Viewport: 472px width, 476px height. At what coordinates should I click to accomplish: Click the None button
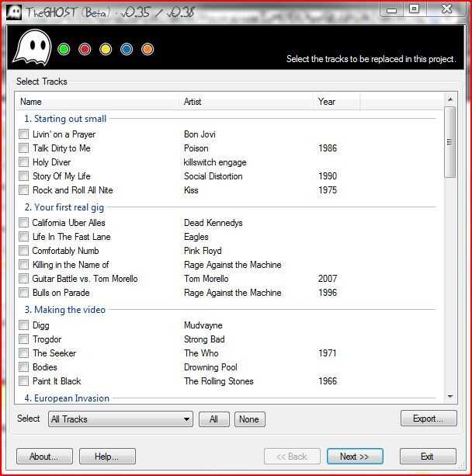(x=250, y=419)
